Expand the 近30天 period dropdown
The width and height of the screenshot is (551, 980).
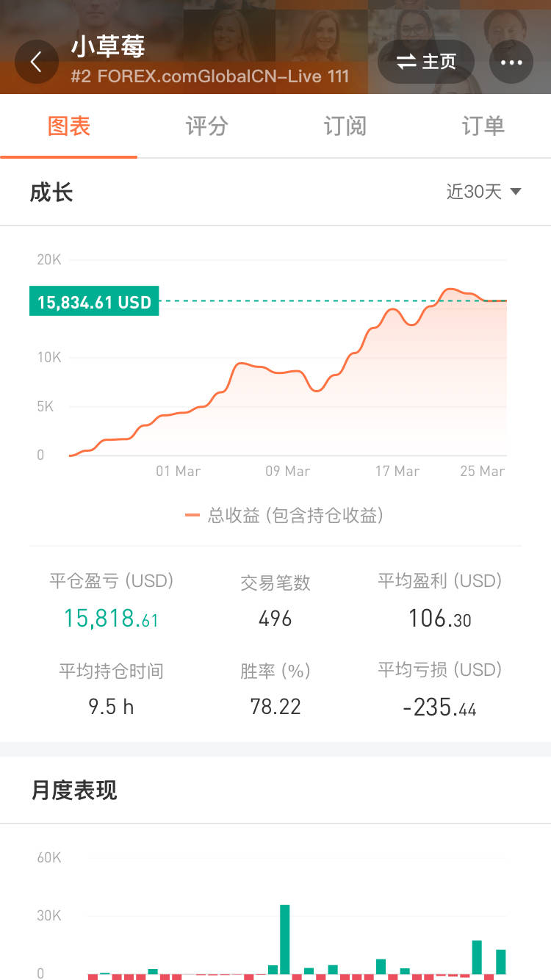click(483, 192)
